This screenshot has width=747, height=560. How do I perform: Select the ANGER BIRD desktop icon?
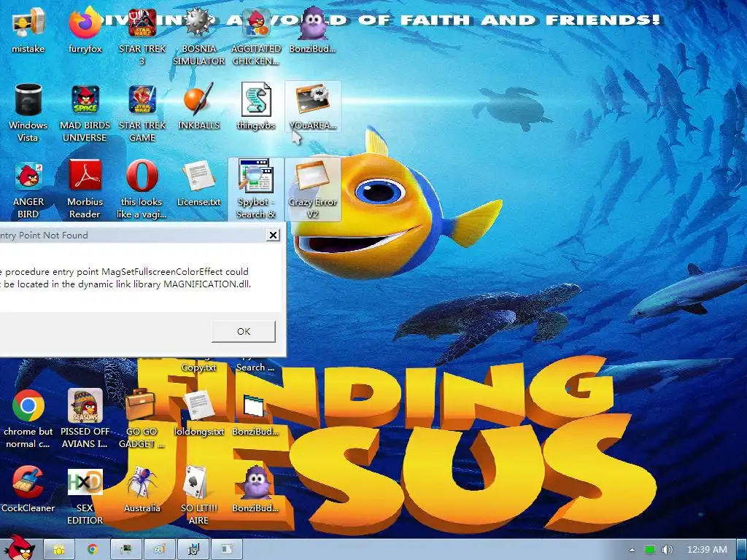tap(28, 190)
